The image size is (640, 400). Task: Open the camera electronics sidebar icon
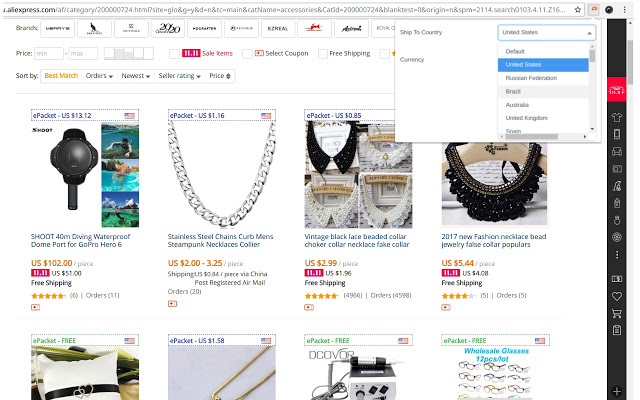coord(617,169)
